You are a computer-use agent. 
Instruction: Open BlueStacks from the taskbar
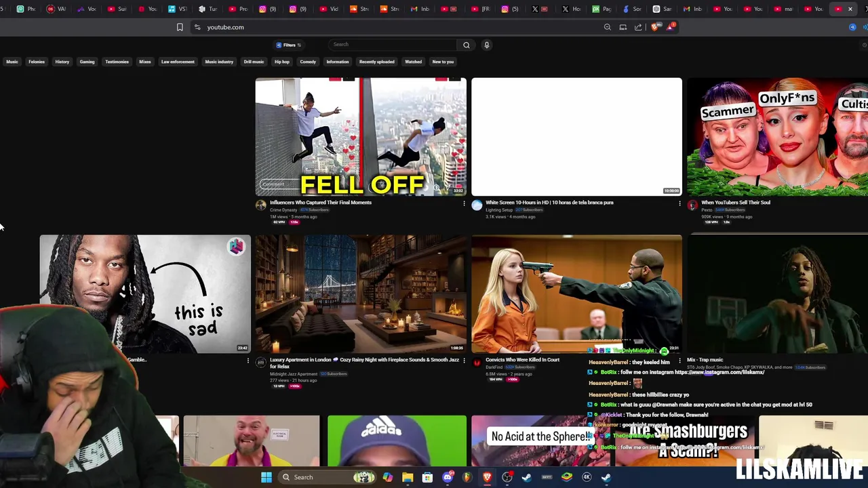(567, 477)
